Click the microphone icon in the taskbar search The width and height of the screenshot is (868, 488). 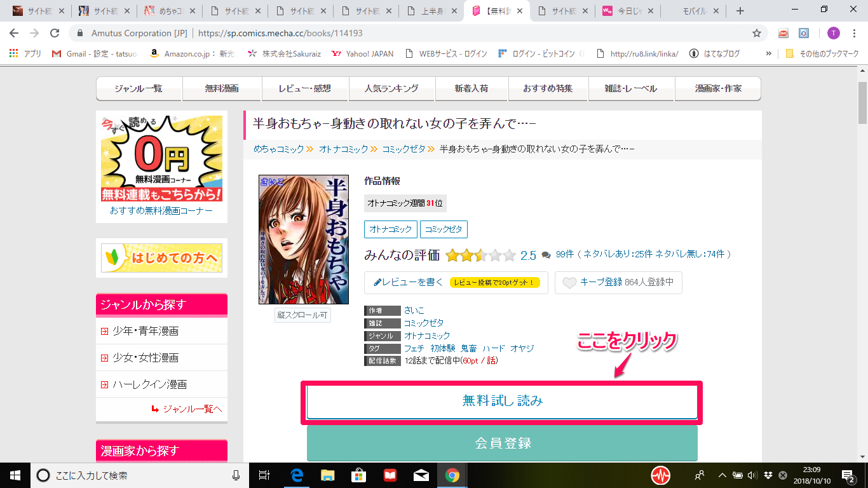point(236,475)
